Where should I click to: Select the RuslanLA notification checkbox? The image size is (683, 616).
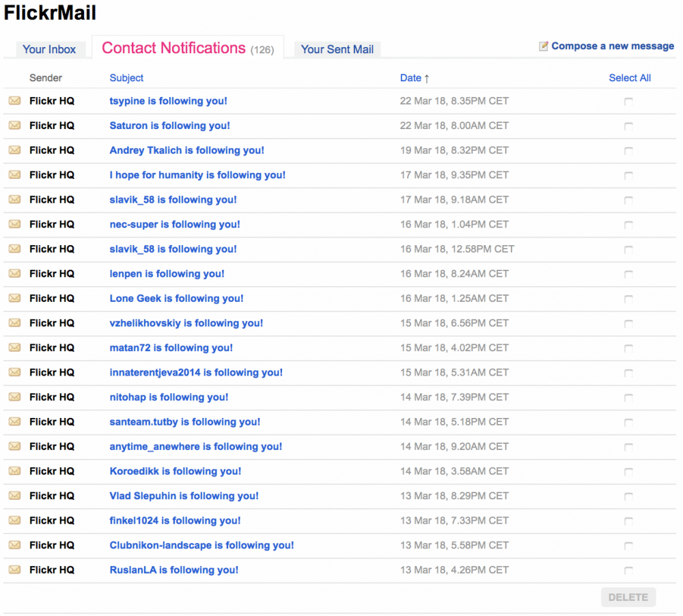(x=628, y=570)
